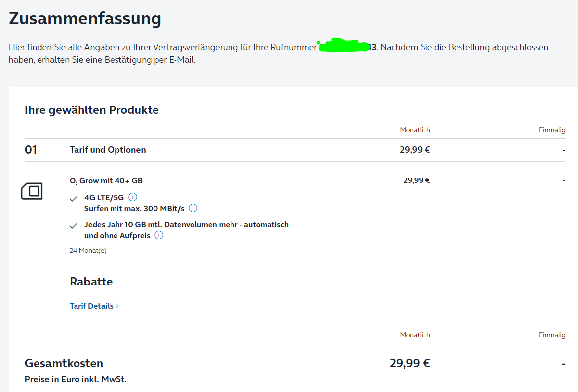Viewport: 578px width, 392px height.
Task: Click the checkmark beside 4G LTE/5G
Action: (74, 198)
